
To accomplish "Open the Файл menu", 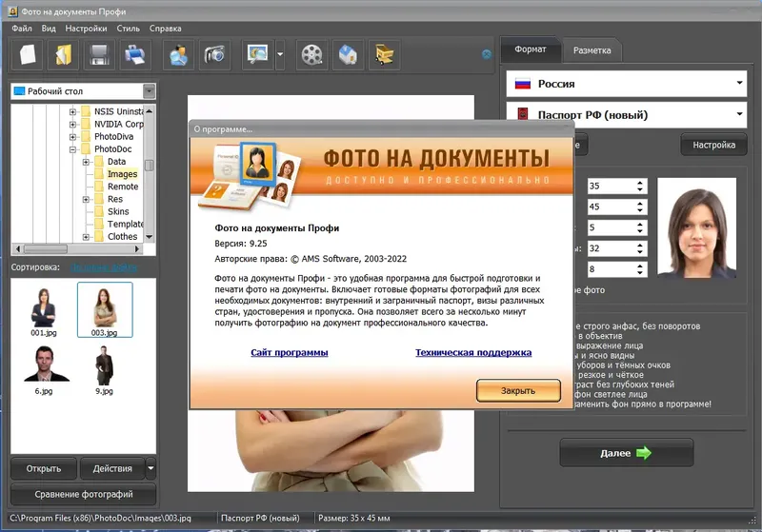I will [22, 29].
